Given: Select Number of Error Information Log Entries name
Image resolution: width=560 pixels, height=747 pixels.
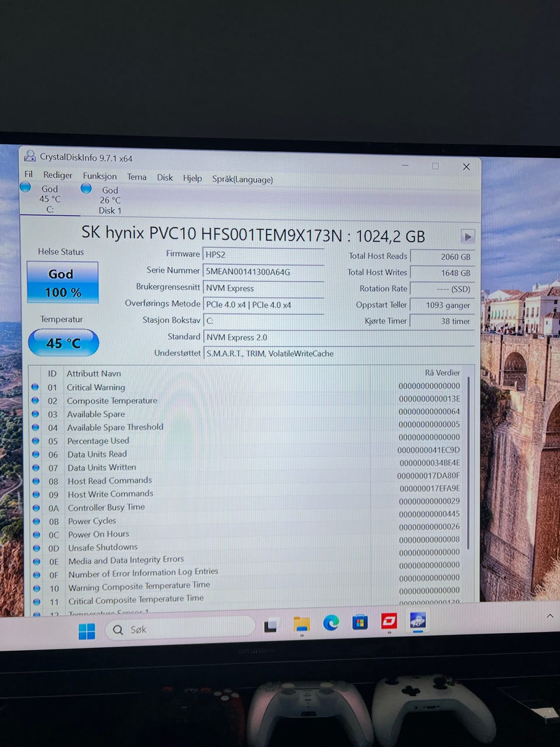Looking at the screenshot, I should click(x=143, y=573).
